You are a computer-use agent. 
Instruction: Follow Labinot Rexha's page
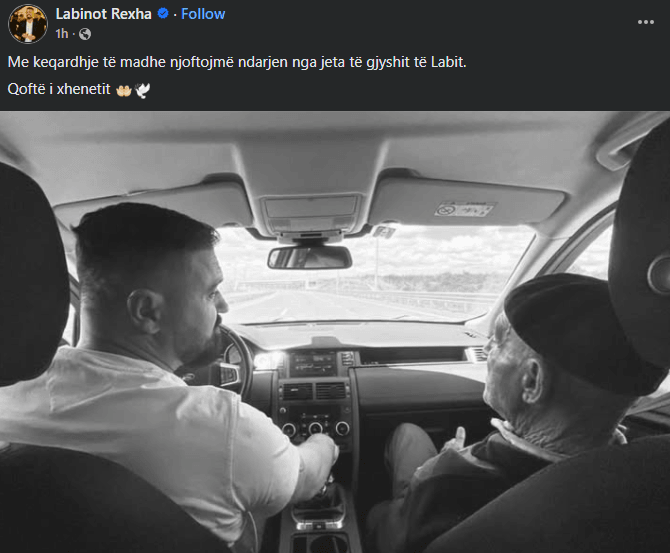point(203,14)
